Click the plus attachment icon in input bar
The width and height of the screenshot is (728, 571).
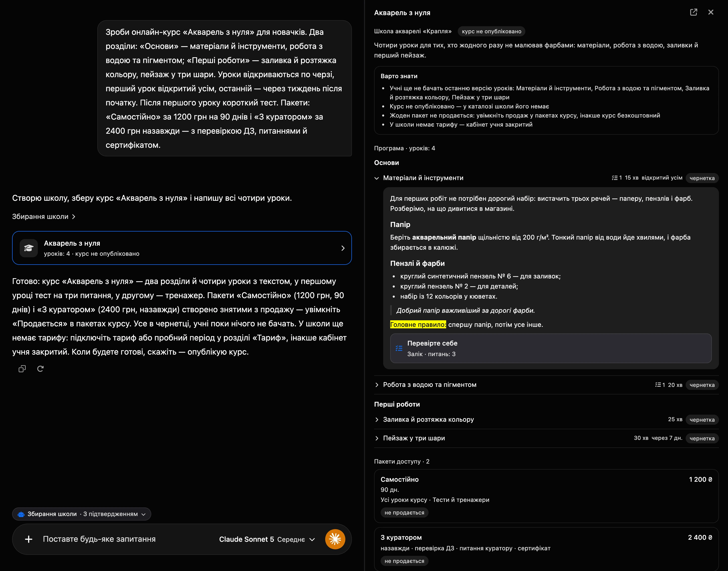tap(29, 539)
